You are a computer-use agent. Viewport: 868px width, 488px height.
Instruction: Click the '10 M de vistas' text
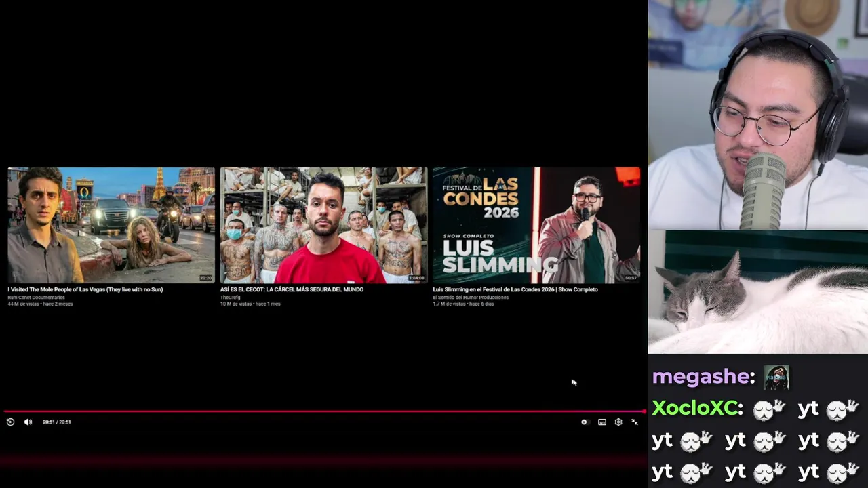click(236, 304)
